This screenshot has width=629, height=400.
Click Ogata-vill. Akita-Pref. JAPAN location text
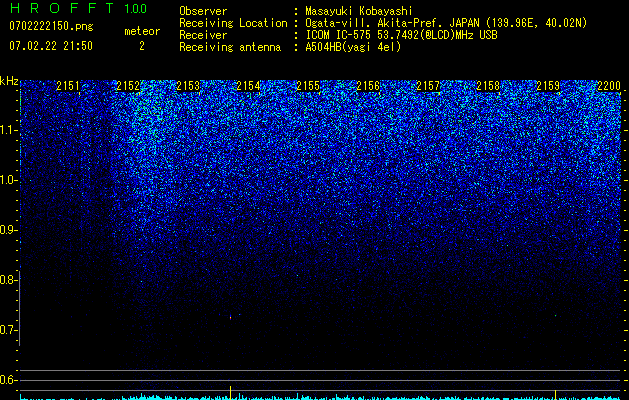[x=446, y=23]
